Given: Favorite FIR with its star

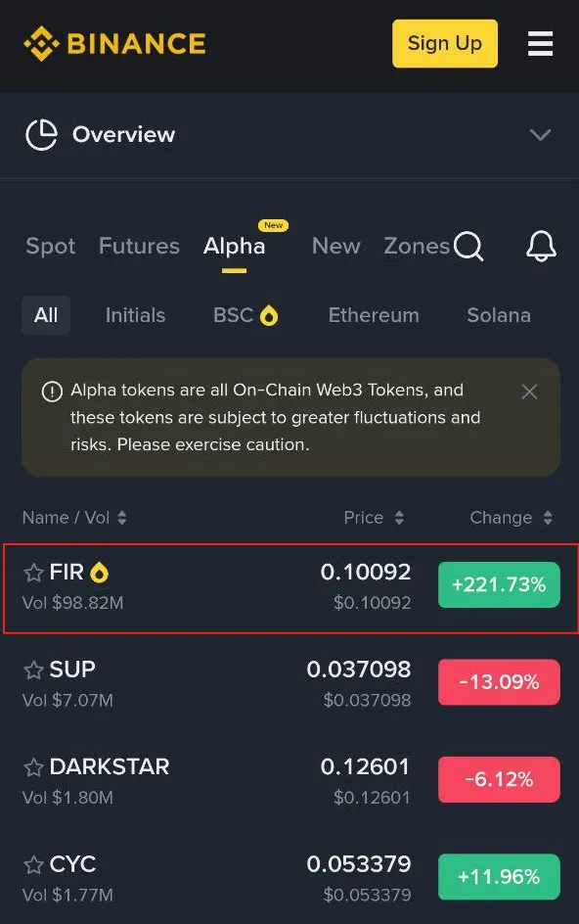Looking at the screenshot, I should point(33,573).
